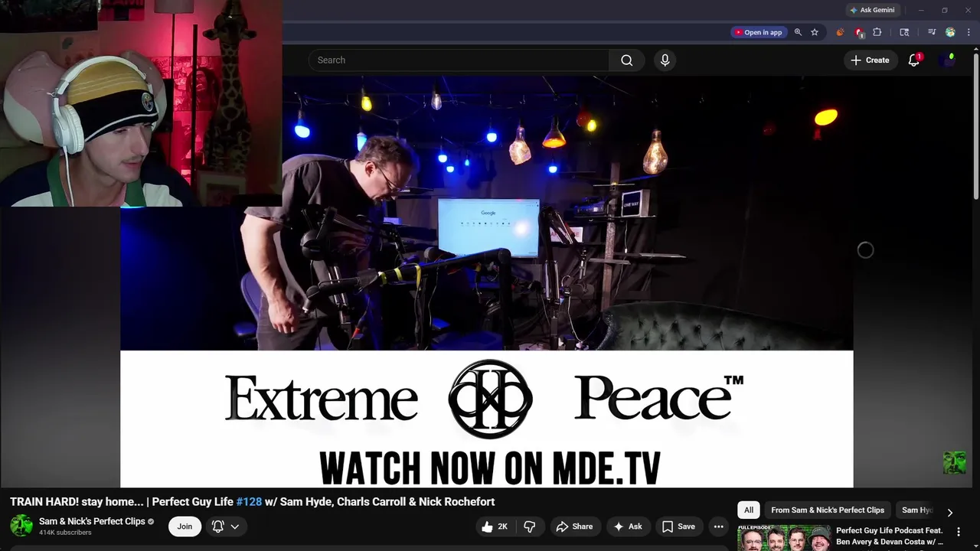The image size is (980, 551).
Task: Show next filter chips arrow
Action: coord(950,512)
